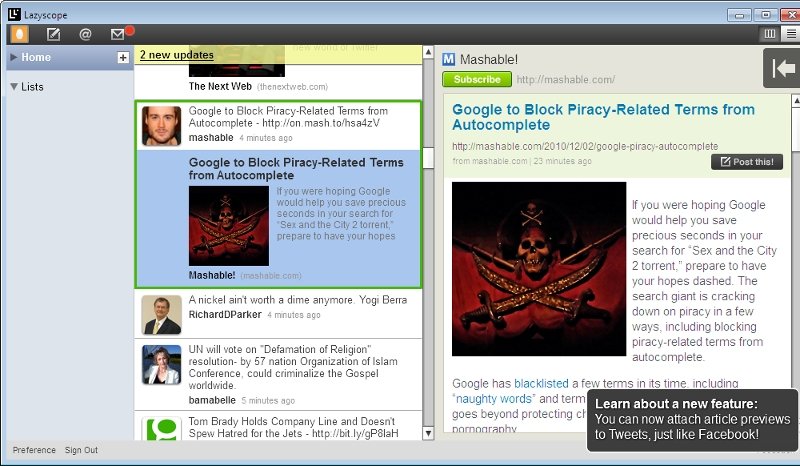
Task: Click the Mashable M favicon icon
Action: click(448, 60)
